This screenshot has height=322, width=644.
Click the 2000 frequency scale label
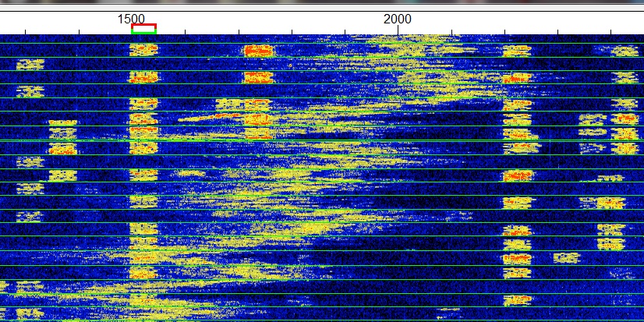coord(397,19)
